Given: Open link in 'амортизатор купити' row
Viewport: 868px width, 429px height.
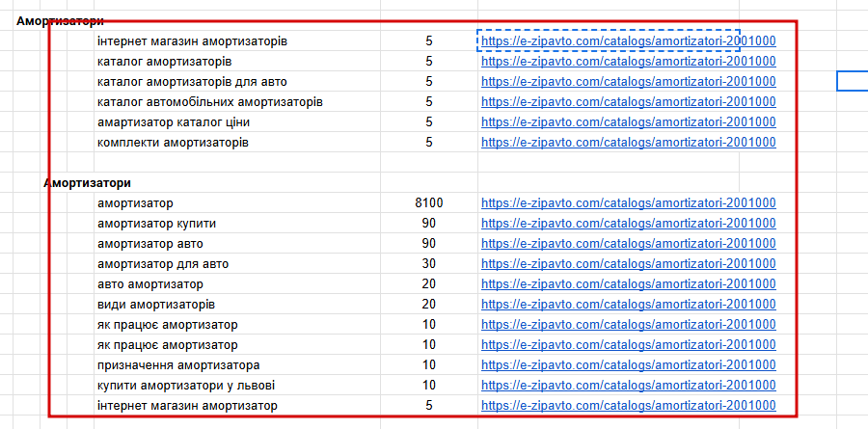Looking at the screenshot, I should pyautogui.click(x=628, y=224).
